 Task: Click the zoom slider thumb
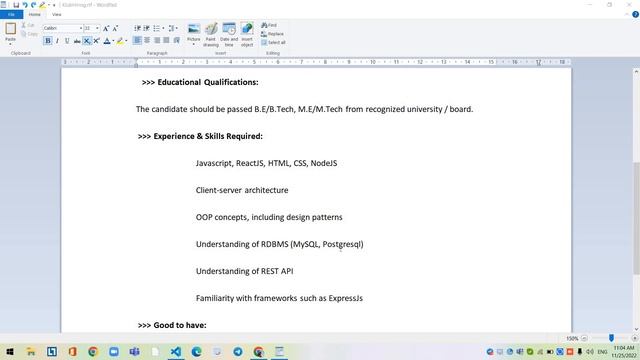[611, 338]
